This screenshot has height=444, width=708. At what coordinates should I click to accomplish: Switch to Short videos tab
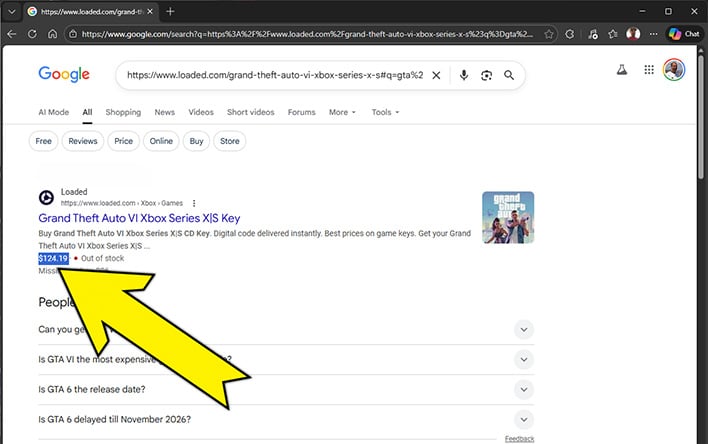pos(251,112)
